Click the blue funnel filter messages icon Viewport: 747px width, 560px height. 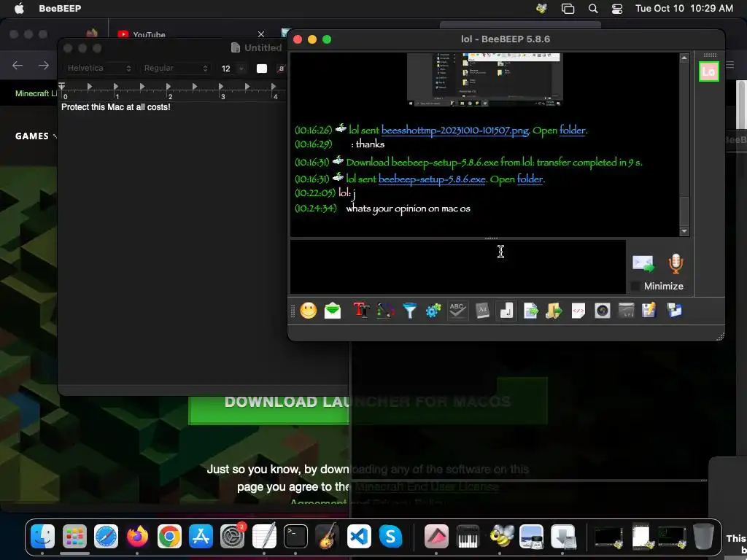(409, 311)
